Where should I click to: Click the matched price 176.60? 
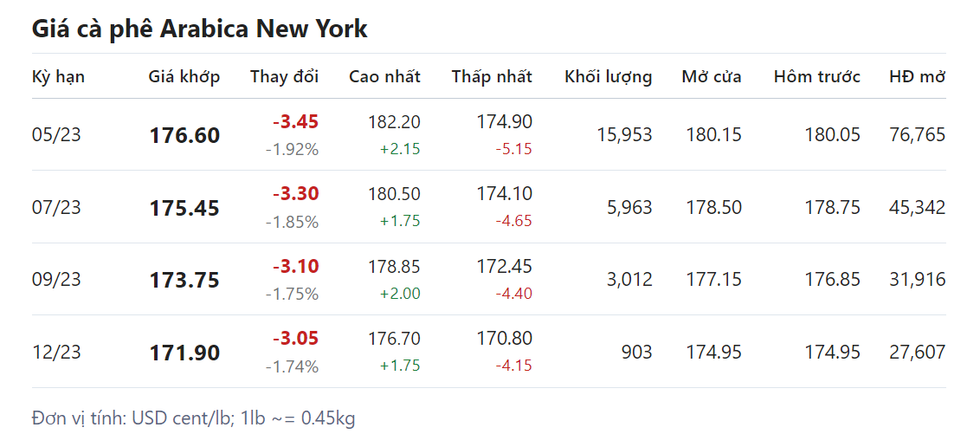[x=184, y=136]
